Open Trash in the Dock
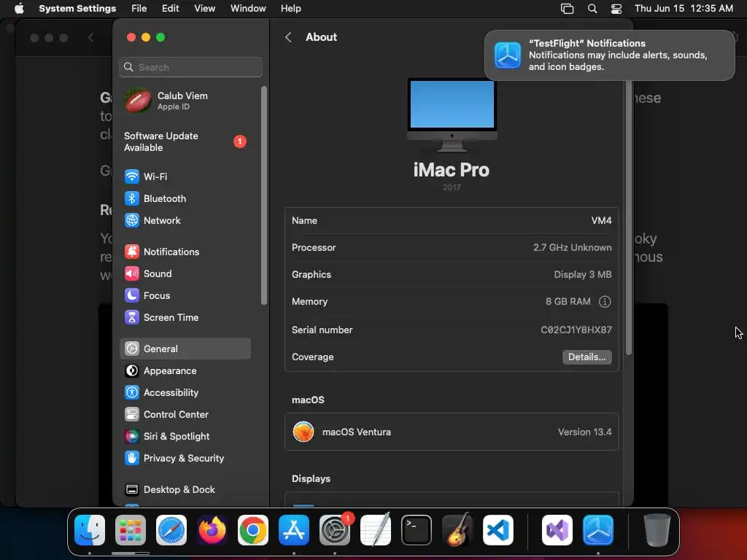Screen dimensions: 747x560 (657, 530)
